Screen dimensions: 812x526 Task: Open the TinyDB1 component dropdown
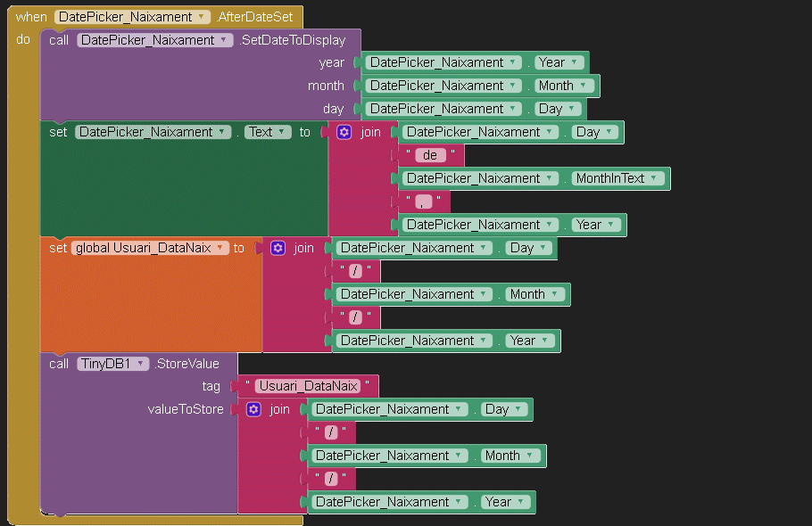[140, 364]
